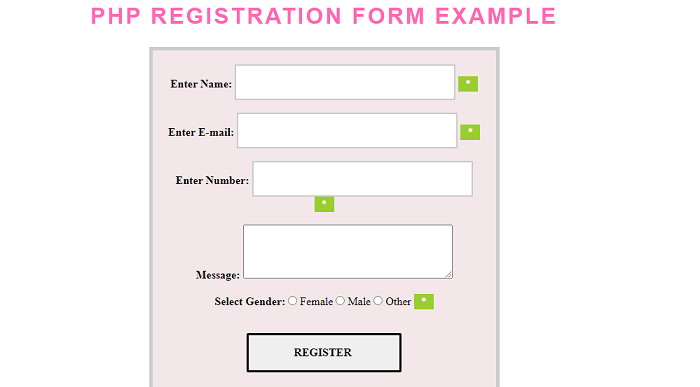Screen dimensions: 700x387
Task: Click the Message label text
Action: [x=217, y=275]
